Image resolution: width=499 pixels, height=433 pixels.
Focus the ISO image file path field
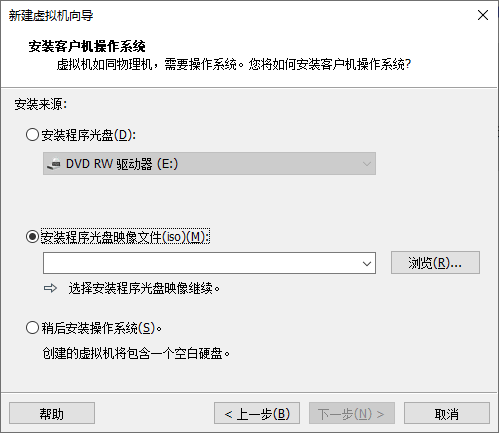[x=202, y=263]
